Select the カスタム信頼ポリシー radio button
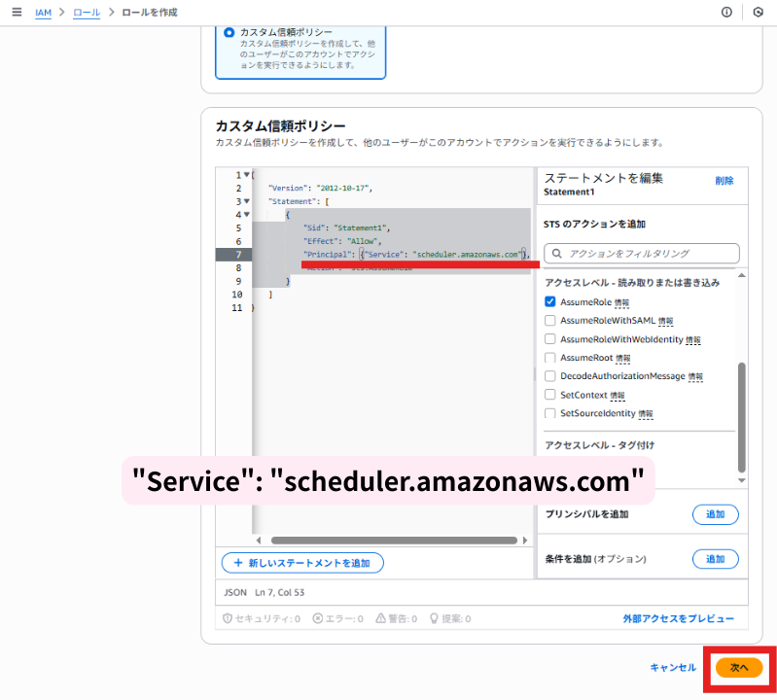Viewport: 777px width, 700px height. (229, 32)
